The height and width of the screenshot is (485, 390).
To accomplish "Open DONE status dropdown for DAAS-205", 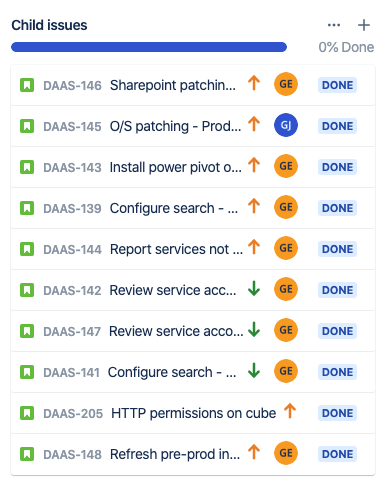I will point(337,413).
